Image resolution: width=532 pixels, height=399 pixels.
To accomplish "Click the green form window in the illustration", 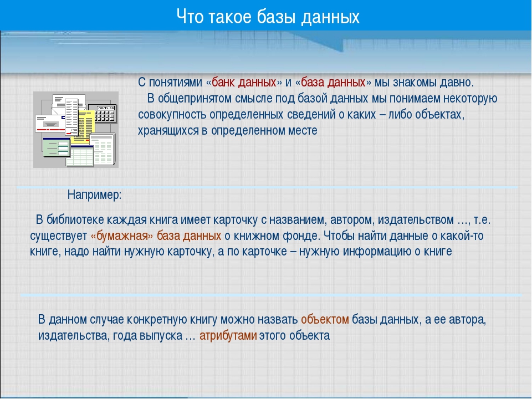I will tap(55, 146).
